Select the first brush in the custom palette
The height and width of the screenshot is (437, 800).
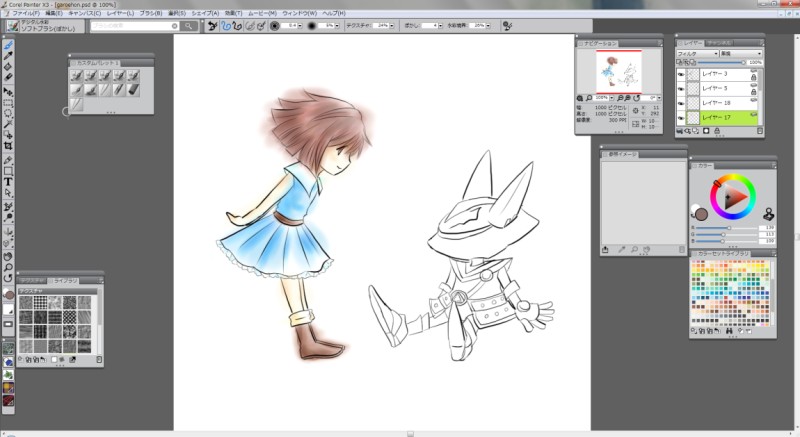pos(76,76)
